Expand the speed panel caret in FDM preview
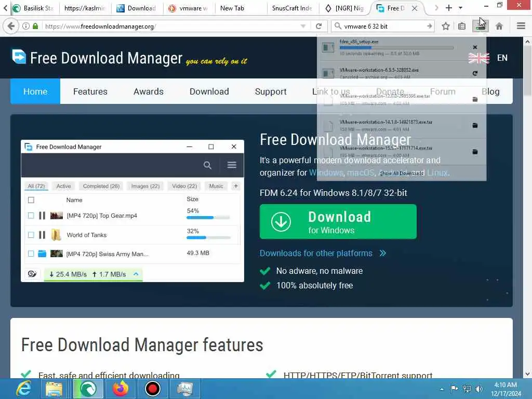The image size is (532, 399). pos(136,274)
